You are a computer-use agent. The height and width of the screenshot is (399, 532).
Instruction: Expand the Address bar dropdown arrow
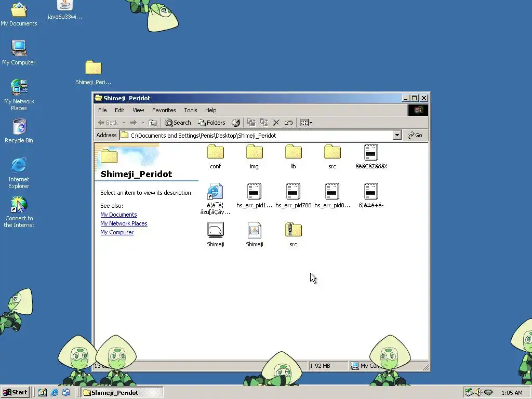click(x=397, y=136)
